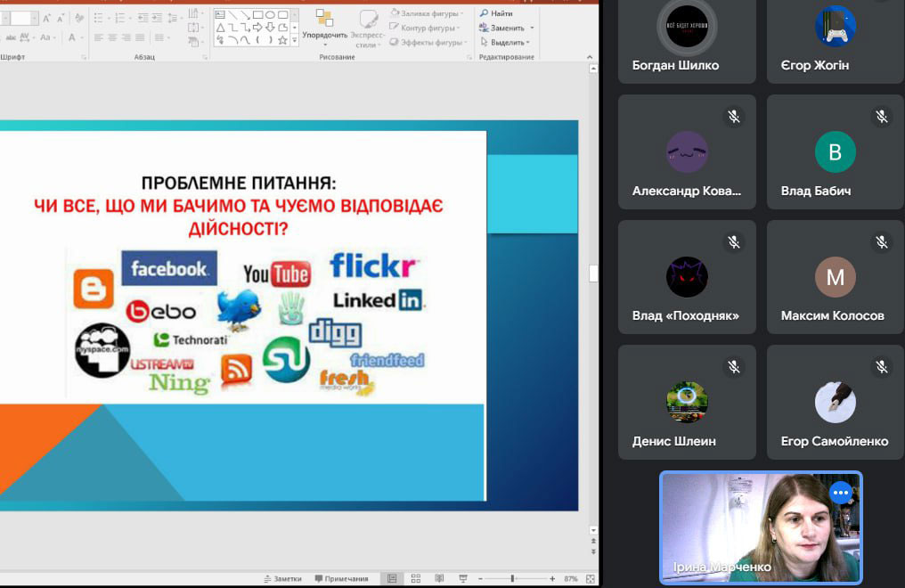Open Экспресс-стили quick styles gallery
Viewport: 905px width, 588px height.
click(x=366, y=28)
